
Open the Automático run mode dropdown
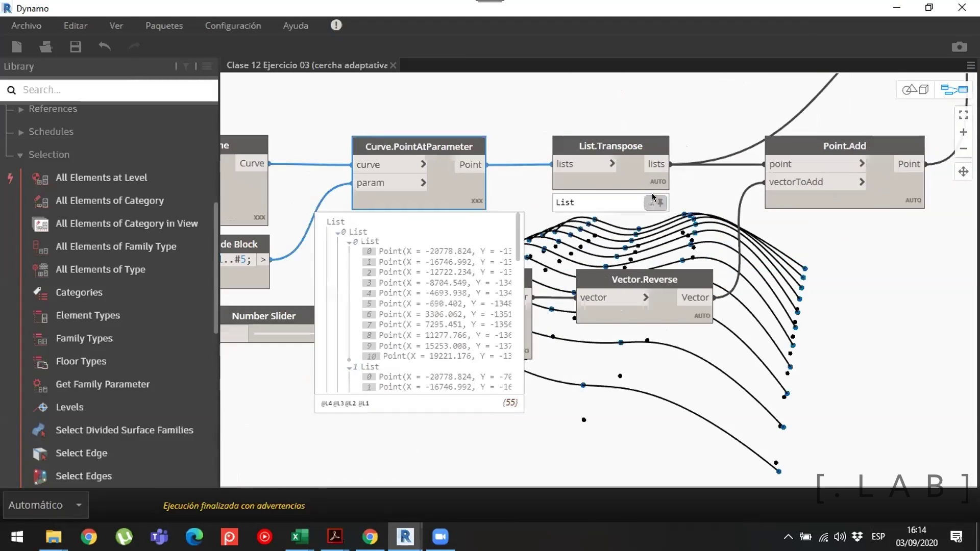[79, 505]
